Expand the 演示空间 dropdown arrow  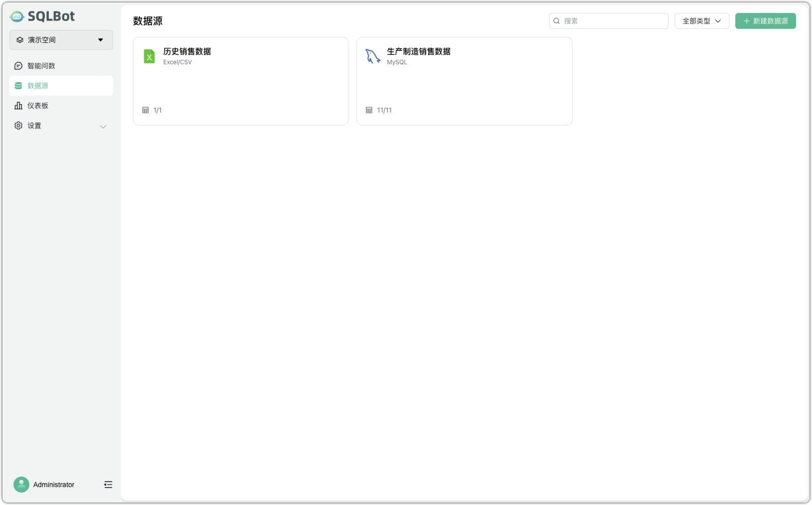[101, 40]
